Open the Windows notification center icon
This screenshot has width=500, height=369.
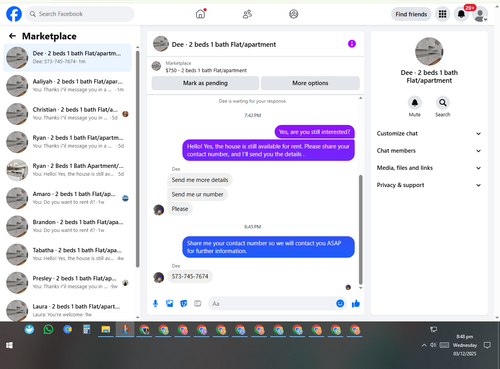tap(487, 345)
